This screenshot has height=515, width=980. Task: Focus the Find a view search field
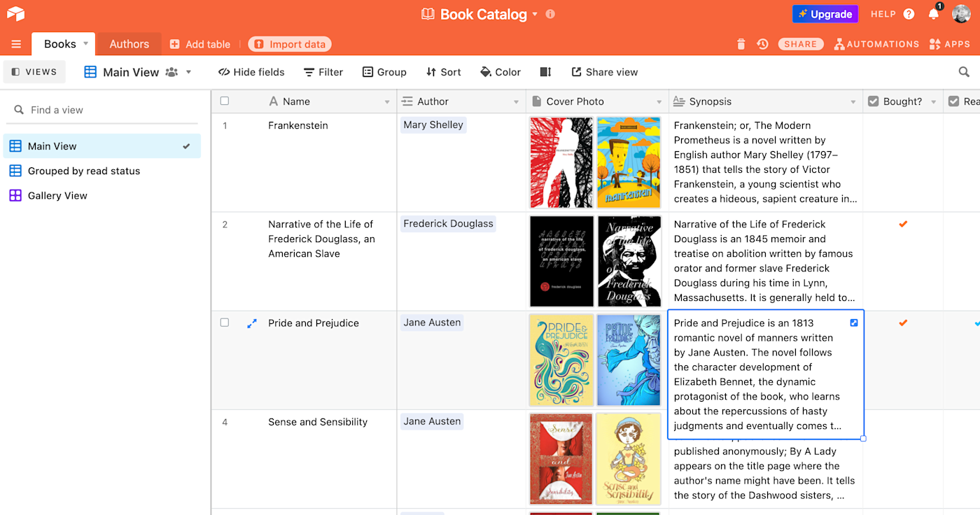coord(102,110)
